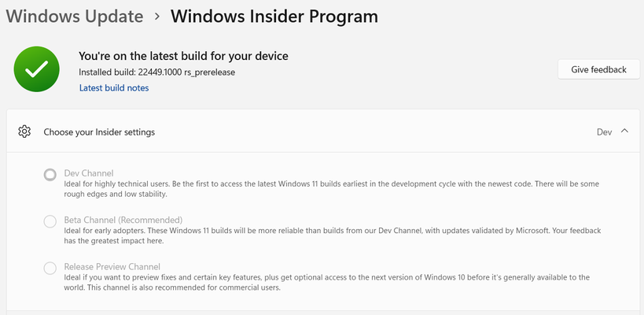Select the Dev Channel radio button

[50, 175]
